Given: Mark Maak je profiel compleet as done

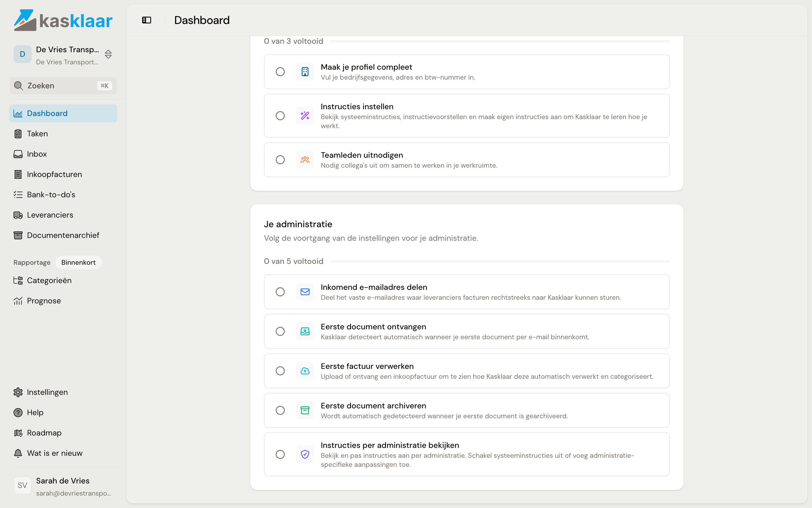Looking at the screenshot, I should point(280,72).
